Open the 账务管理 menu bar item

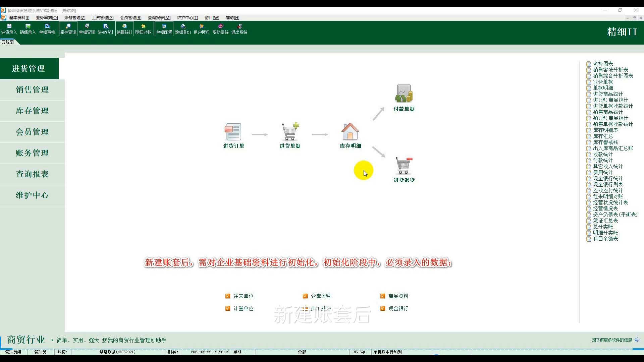(75, 18)
